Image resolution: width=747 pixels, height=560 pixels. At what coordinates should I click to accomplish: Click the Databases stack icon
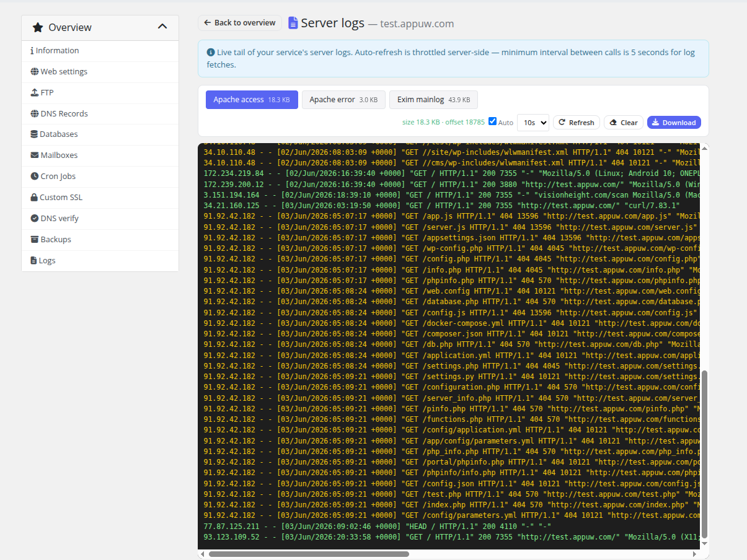point(34,134)
